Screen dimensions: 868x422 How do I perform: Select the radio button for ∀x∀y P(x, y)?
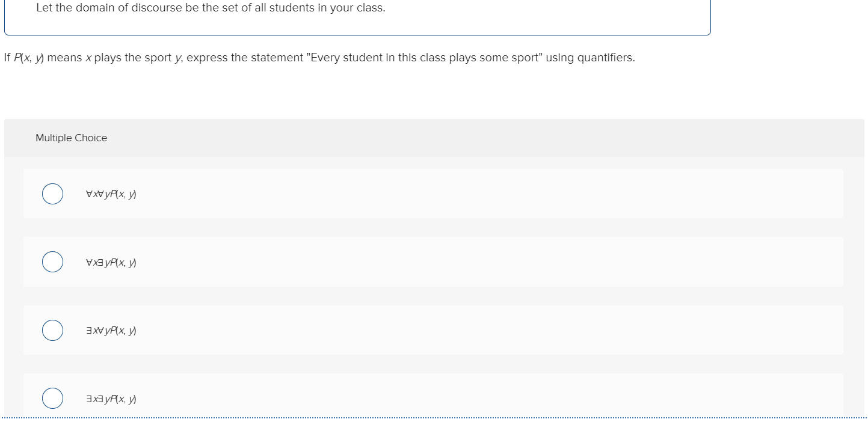pos(52,194)
